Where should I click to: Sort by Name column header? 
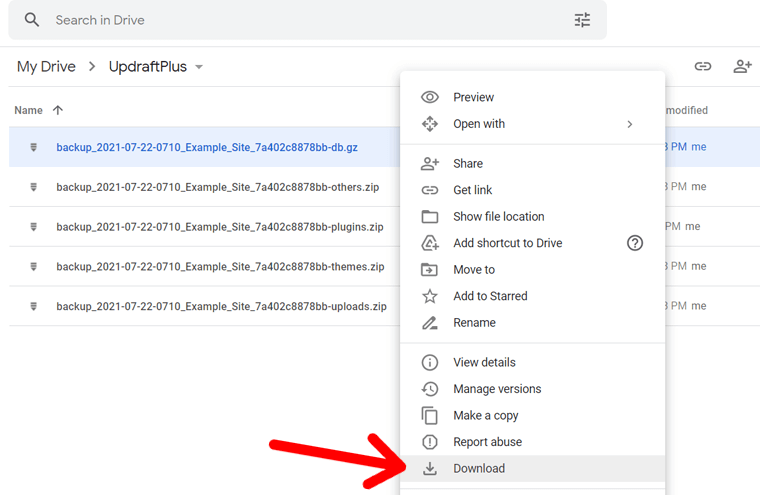tap(29, 111)
